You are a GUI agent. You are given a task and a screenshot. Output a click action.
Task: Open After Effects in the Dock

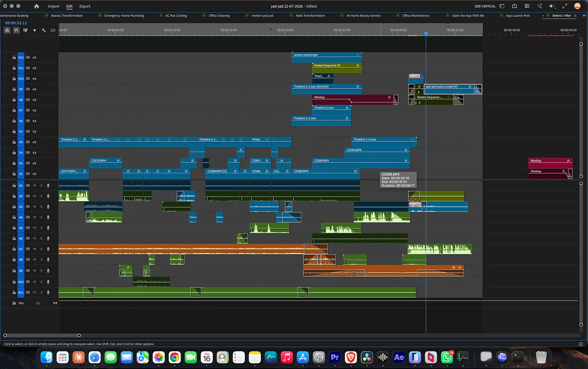pos(399,357)
